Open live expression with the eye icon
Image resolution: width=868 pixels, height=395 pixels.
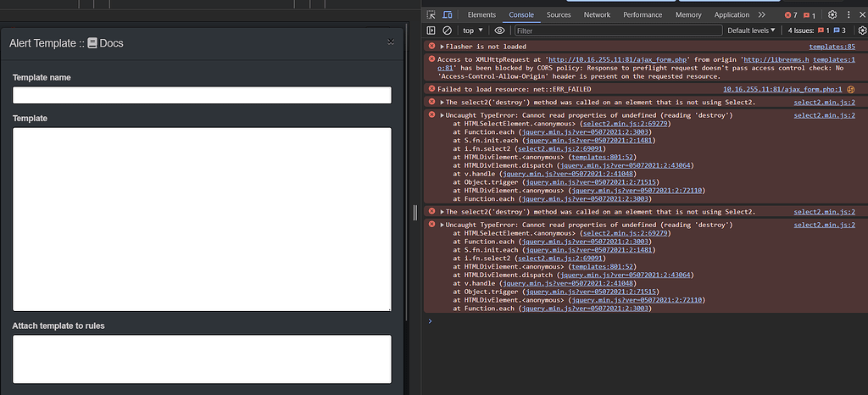[x=499, y=31]
